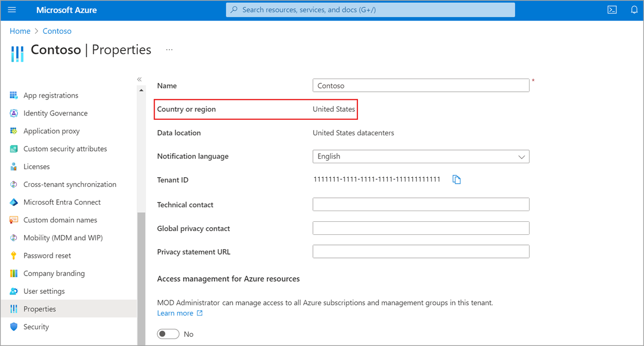Select Company branding in sidebar

pos(54,273)
